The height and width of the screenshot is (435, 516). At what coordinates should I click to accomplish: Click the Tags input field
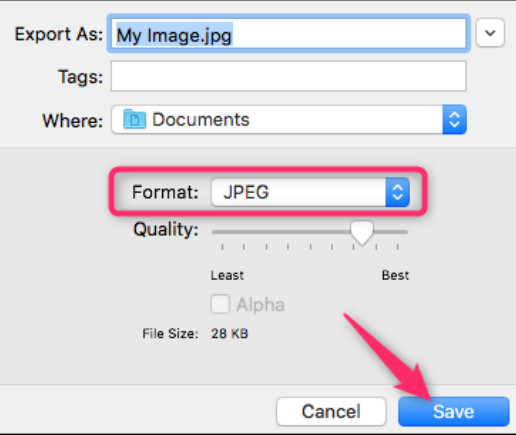[289, 76]
